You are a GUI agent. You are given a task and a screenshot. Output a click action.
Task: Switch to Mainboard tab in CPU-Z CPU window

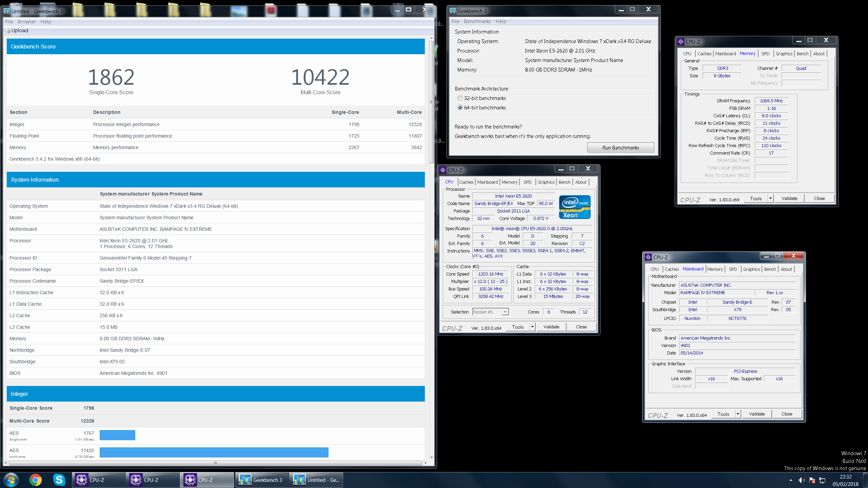[x=488, y=182]
